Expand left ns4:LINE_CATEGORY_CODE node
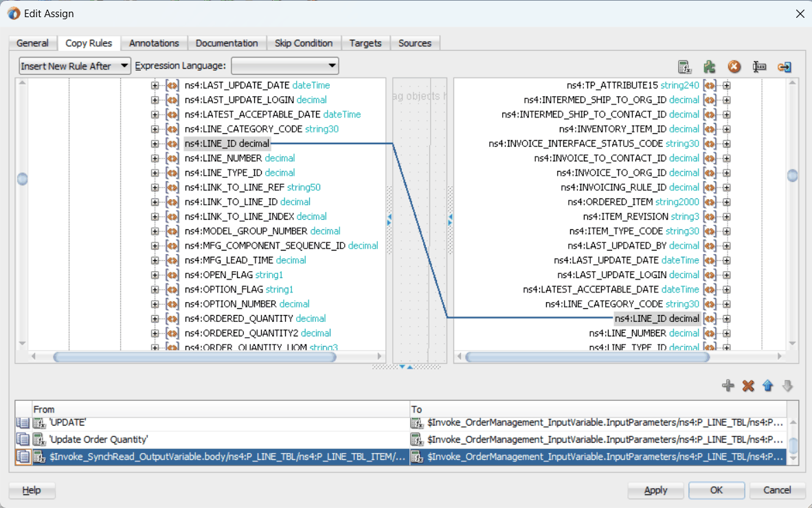This screenshot has height=508, width=812. click(155, 129)
